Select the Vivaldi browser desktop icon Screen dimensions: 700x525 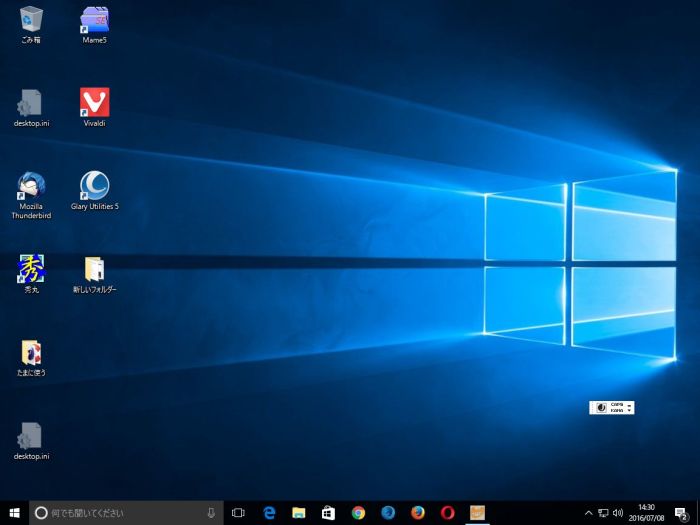pos(94,102)
